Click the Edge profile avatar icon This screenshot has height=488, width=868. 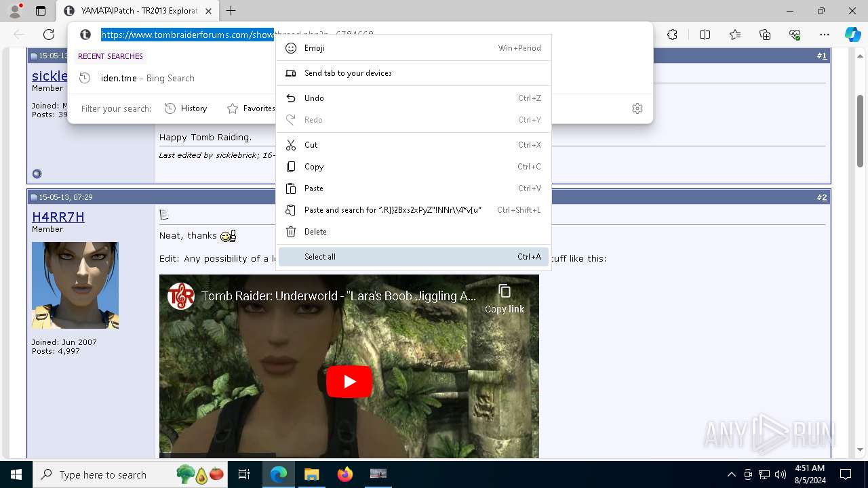coord(14,11)
